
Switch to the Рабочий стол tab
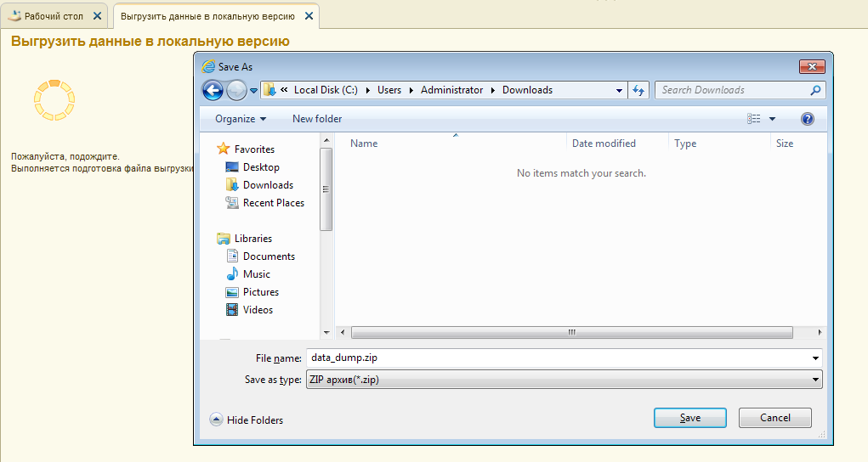pos(53,16)
